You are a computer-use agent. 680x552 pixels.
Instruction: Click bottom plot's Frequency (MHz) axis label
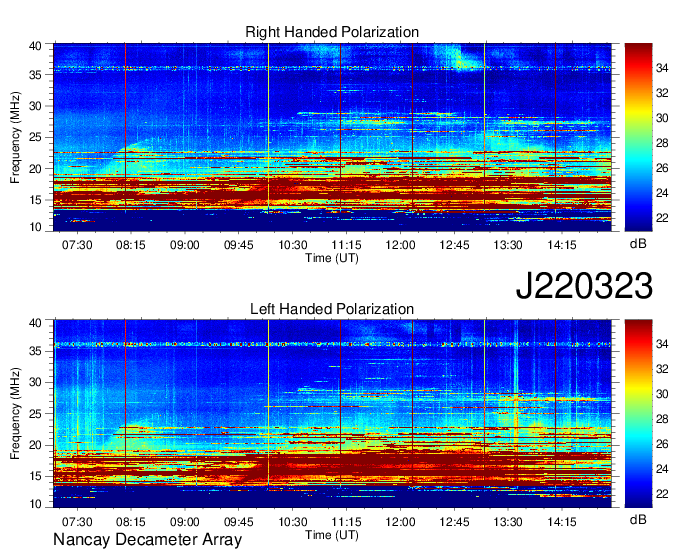[x=15, y=414]
